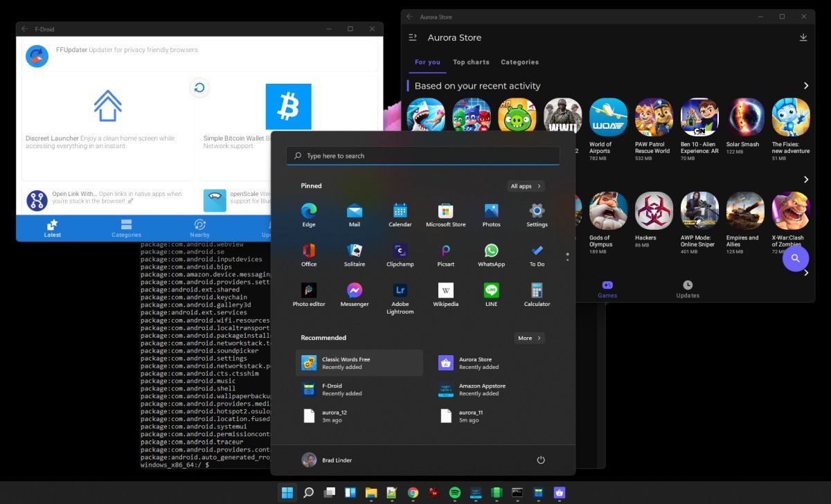Open the Updates tab in Aurora Store

(688, 289)
